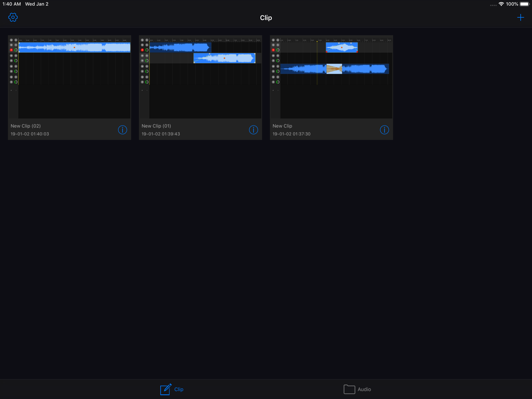532x399 pixels.
Task: Tap the Wi-Fi status icon
Action: tap(501, 4)
